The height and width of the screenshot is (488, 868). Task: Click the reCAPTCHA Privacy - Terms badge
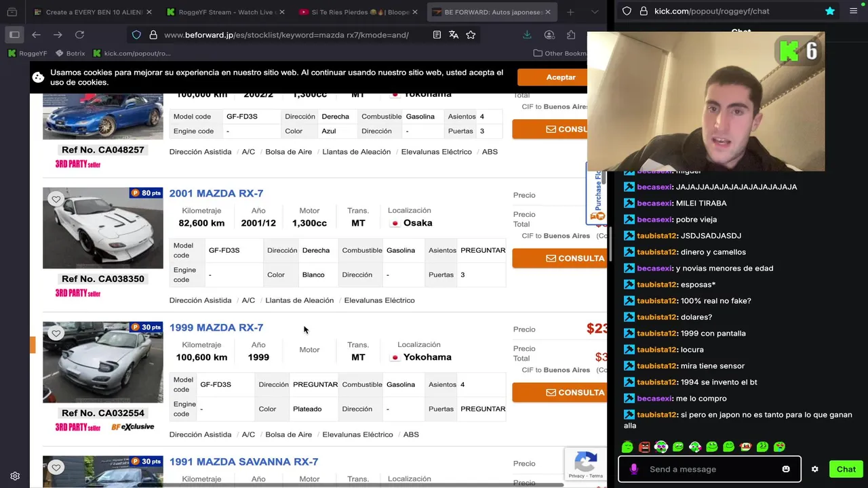[585, 465]
